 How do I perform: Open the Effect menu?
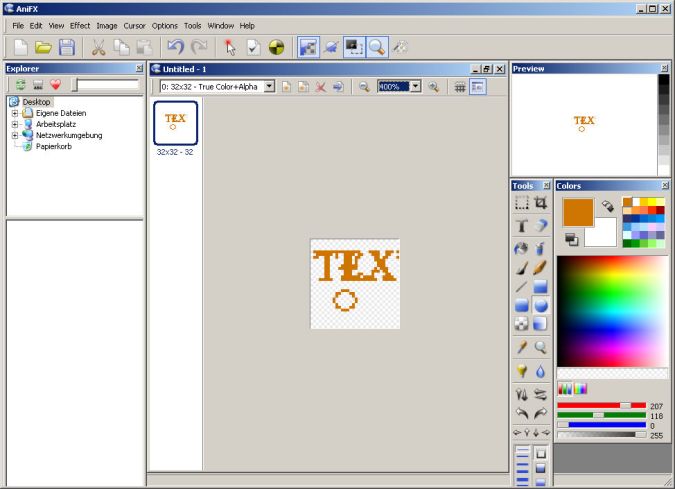point(80,25)
